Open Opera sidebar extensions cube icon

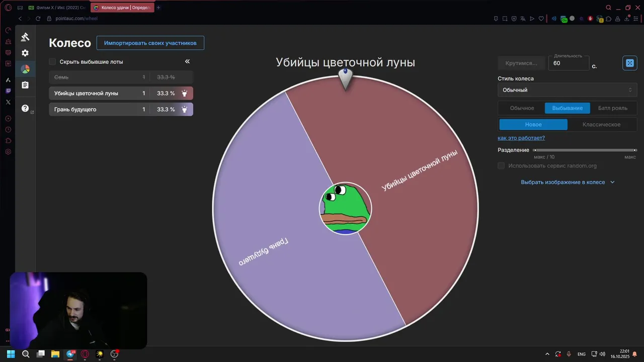[8, 141]
